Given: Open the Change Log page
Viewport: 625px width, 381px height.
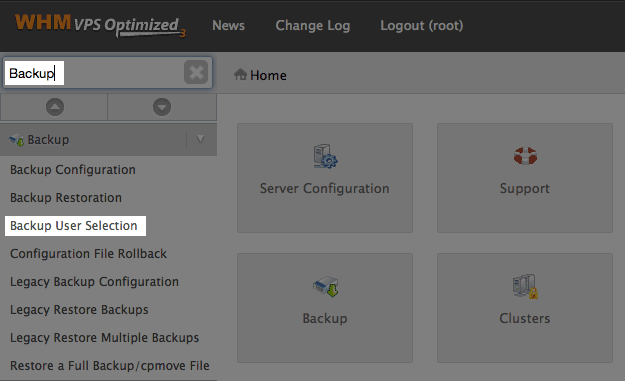Looking at the screenshot, I should (x=313, y=26).
